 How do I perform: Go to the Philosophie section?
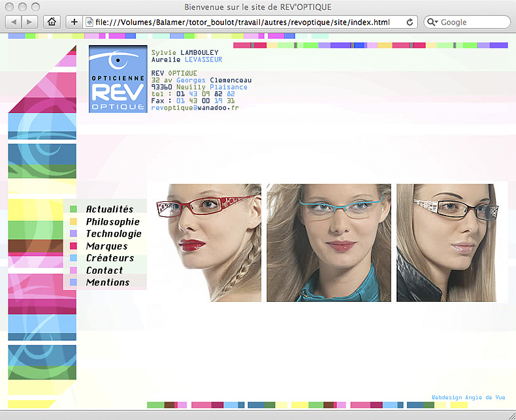click(x=112, y=221)
